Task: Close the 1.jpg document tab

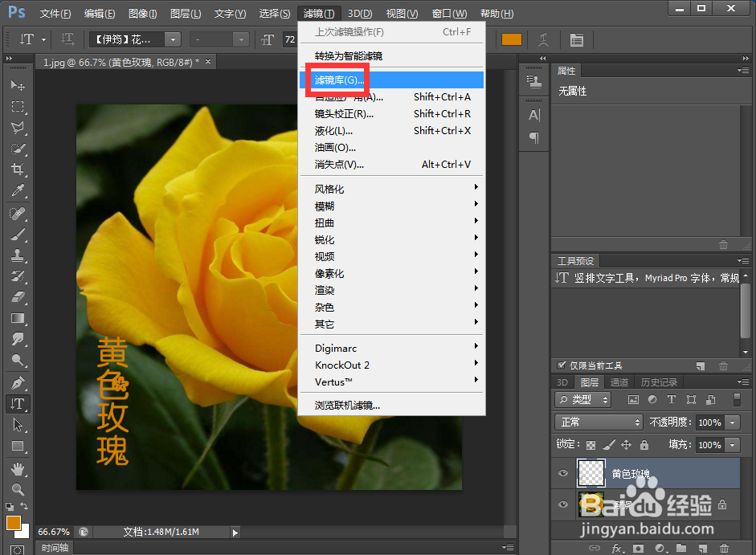Action: pos(208,62)
